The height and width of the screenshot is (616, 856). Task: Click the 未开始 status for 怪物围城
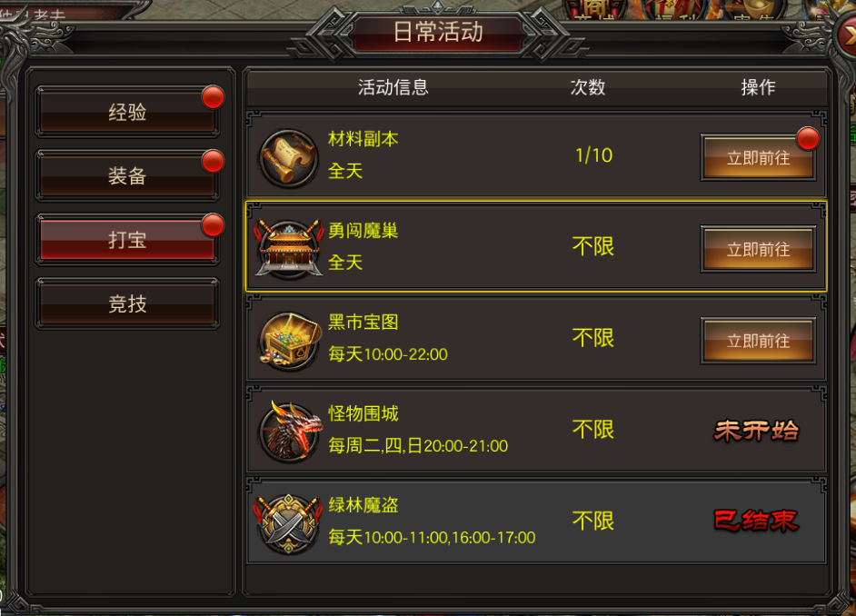(x=757, y=431)
